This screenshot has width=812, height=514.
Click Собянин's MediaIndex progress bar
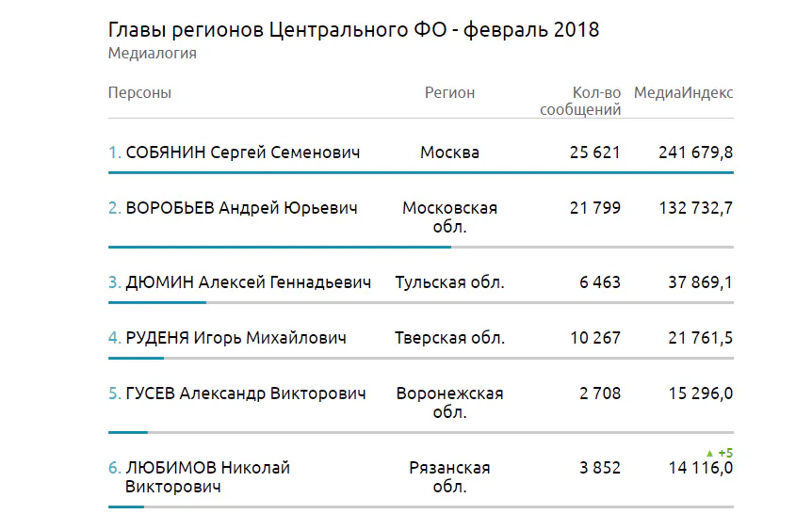pos(421,173)
